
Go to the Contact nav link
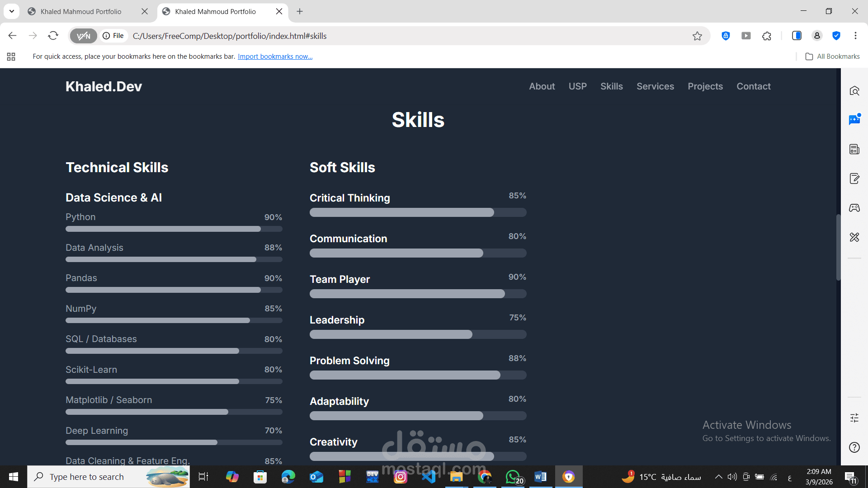click(753, 86)
